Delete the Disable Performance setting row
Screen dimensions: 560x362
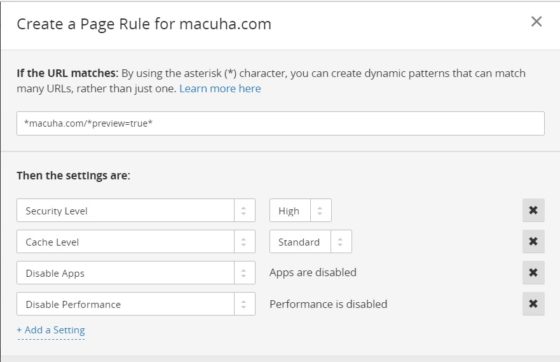coord(533,304)
